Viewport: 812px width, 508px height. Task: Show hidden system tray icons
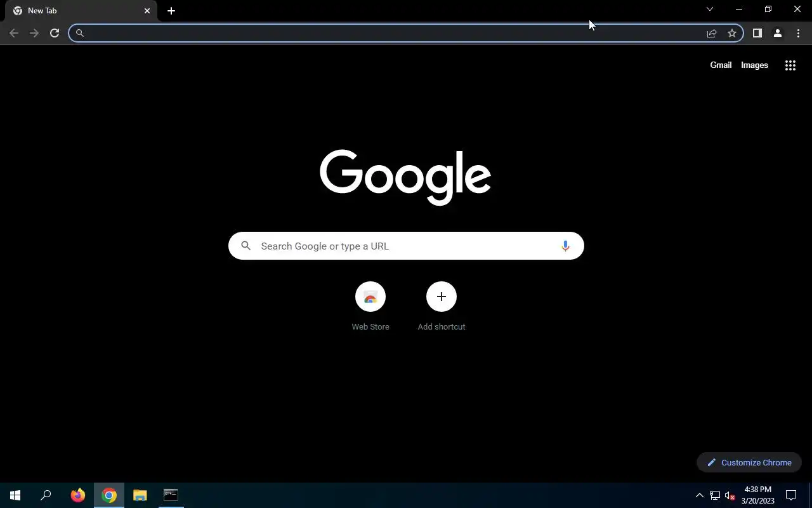coord(700,495)
